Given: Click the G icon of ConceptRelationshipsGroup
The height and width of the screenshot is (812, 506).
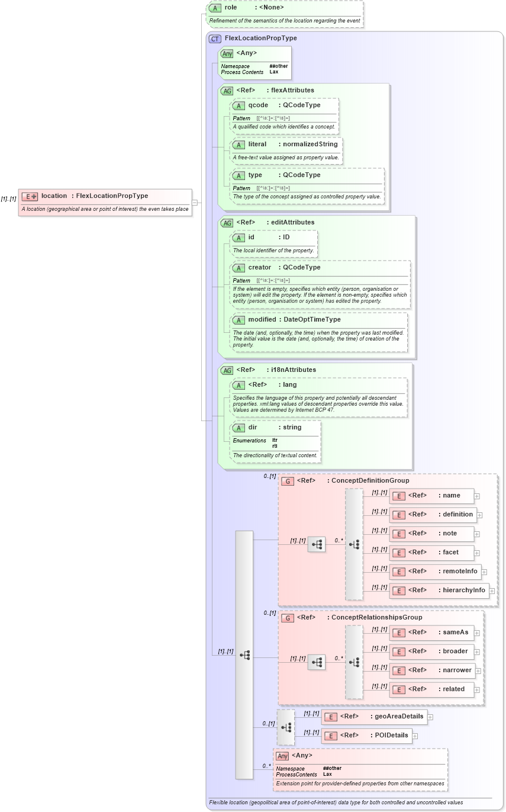Looking at the screenshot, I should coord(288,618).
